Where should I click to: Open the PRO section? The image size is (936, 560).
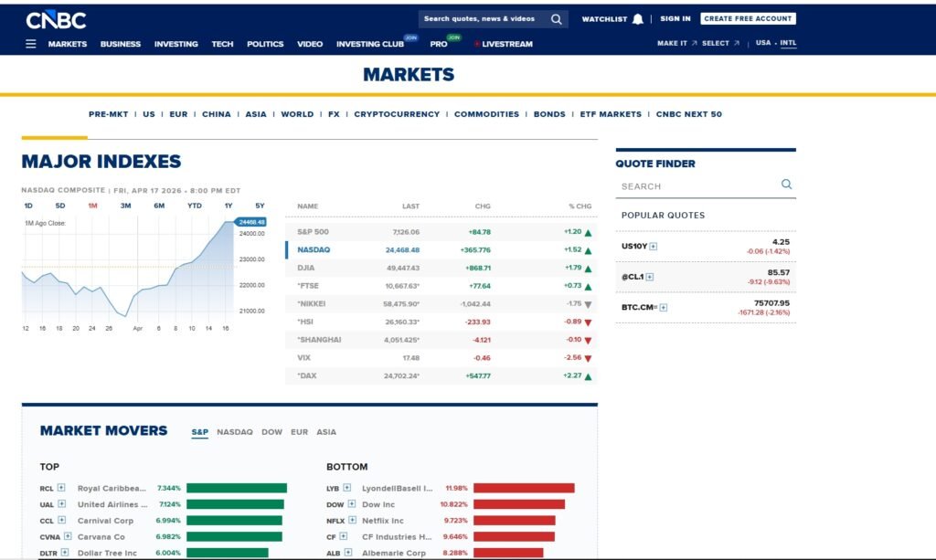[439, 44]
